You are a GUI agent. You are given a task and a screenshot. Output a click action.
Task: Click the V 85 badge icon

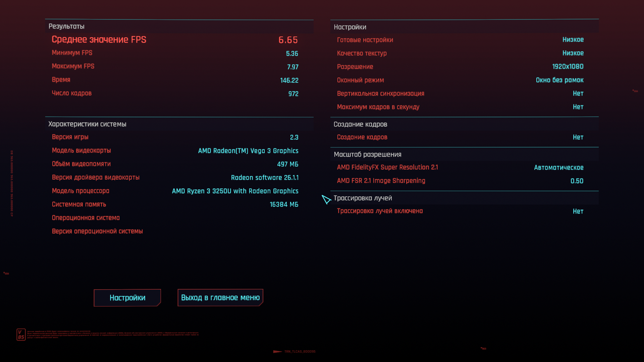(21, 335)
